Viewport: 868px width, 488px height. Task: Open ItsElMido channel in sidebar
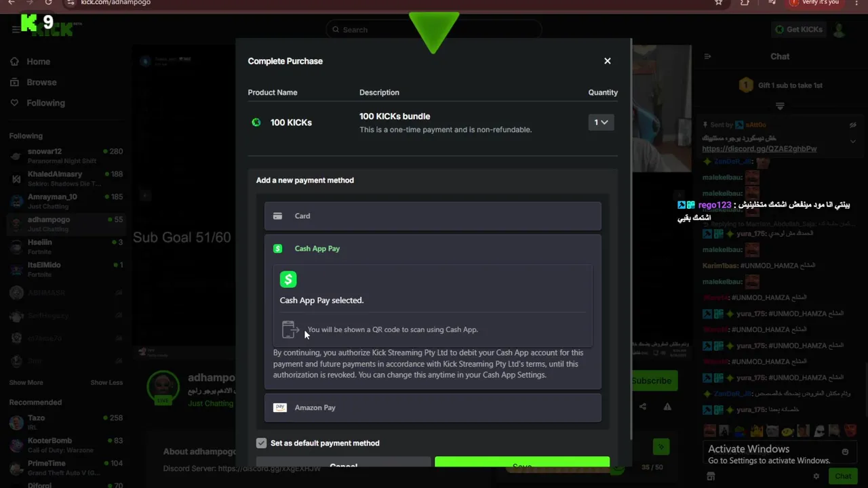65,269
